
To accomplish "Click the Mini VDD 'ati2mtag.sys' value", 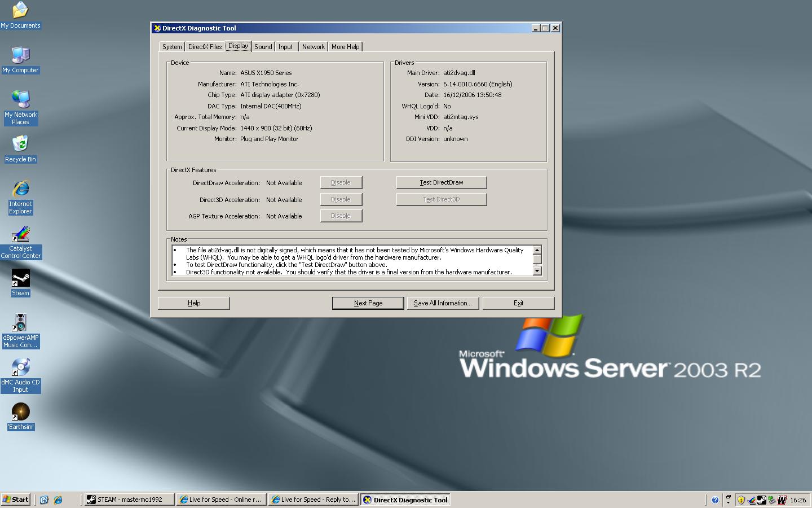I will coord(461,117).
